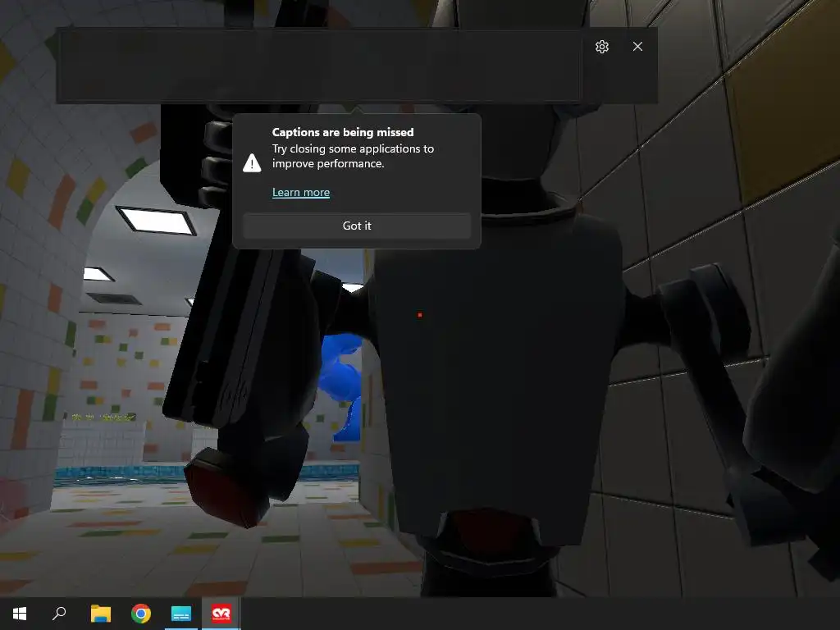This screenshot has width=840, height=630.
Task: Open the Learn more link
Action: coord(301,192)
